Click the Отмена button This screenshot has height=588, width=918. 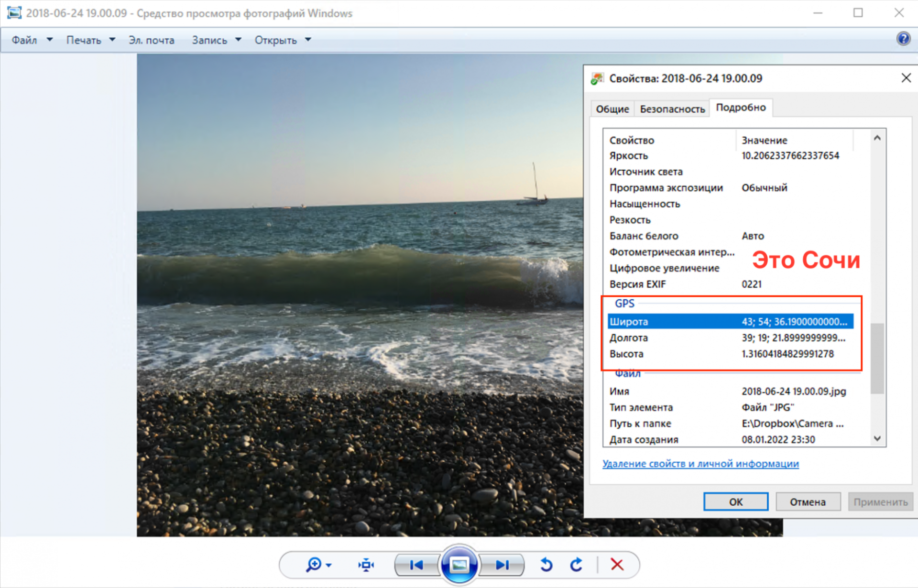[x=808, y=502]
